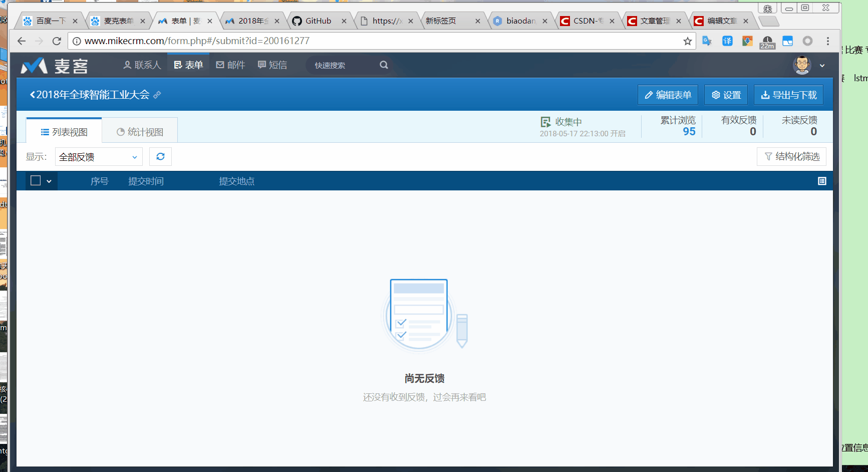Switch to the 统计视图 tab
This screenshot has width=868, height=472.
140,132
